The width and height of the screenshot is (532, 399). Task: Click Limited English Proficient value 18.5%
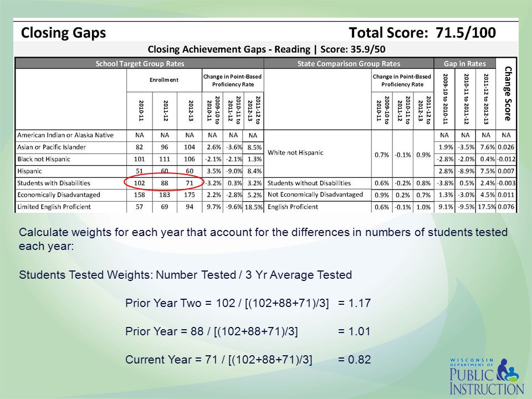point(253,207)
